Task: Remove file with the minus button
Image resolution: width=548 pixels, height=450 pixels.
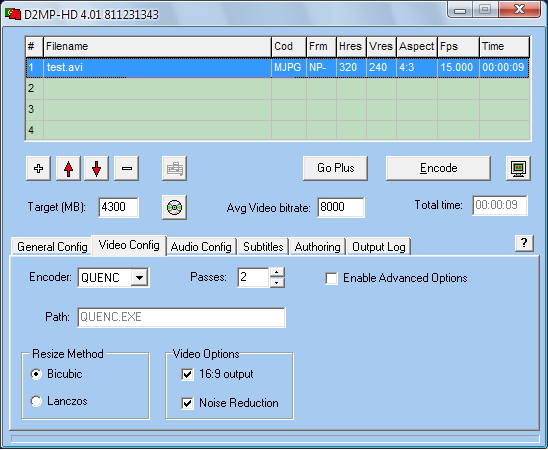Action: point(127,168)
